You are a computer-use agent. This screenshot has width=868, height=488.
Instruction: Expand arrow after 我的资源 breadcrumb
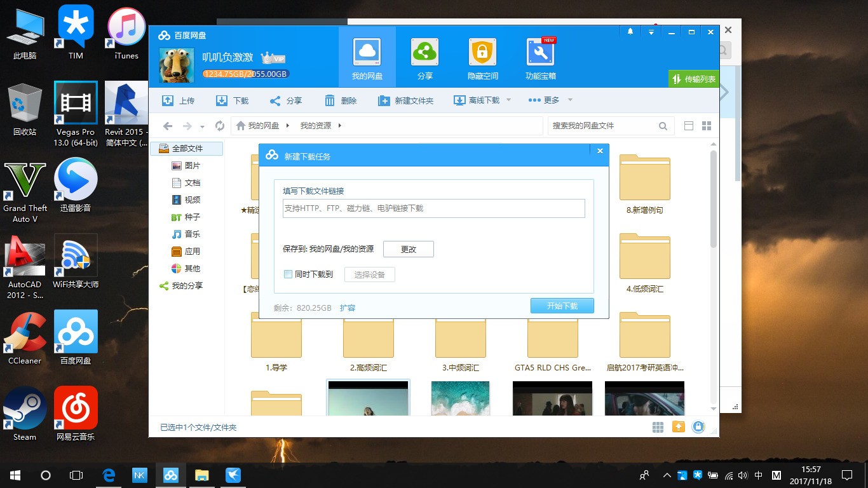click(x=340, y=126)
